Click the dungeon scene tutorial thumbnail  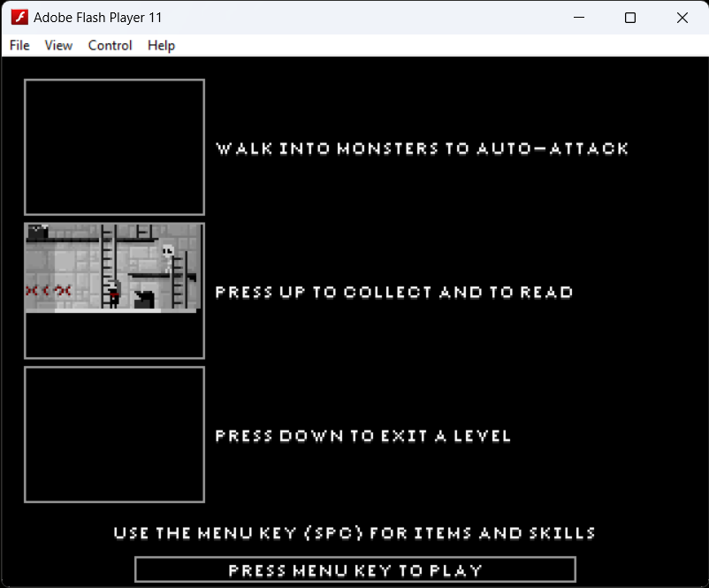point(114,290)
